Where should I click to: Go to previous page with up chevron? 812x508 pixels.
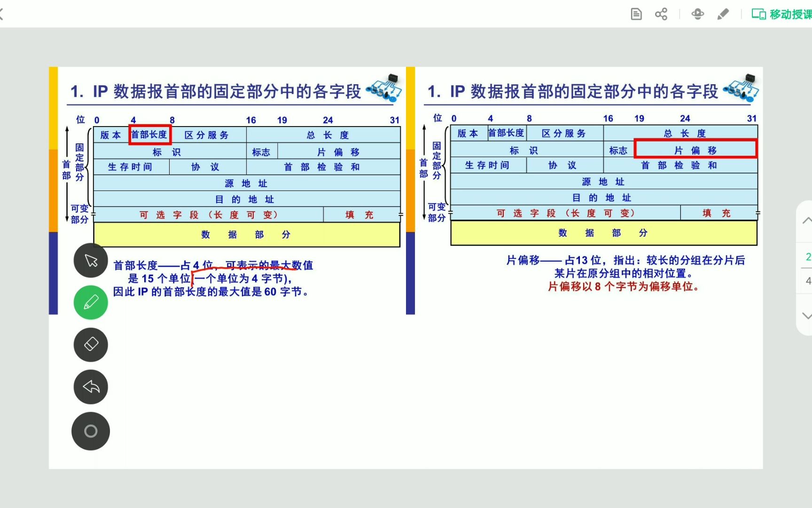[x=807, y=221]
